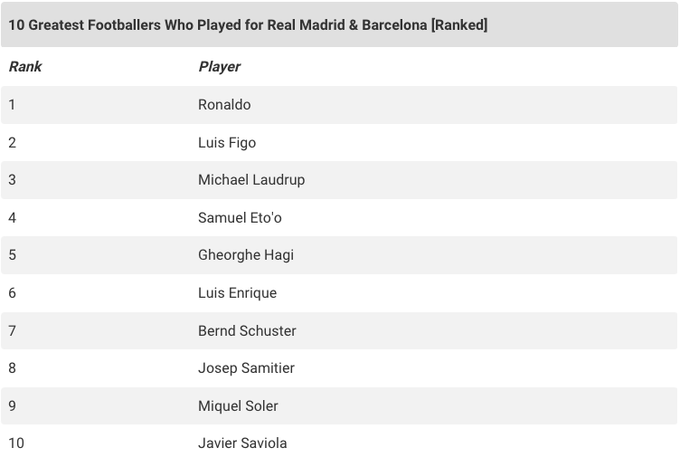680x467 pixels.
Task: Select the rank 5 cell
Action: coord(12,255)
